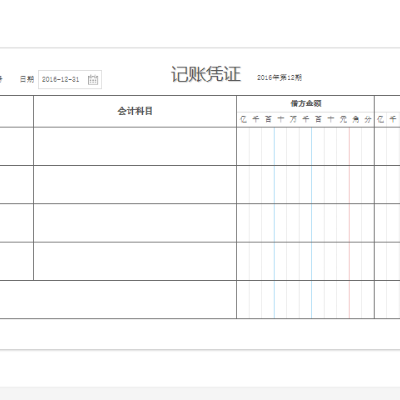400x400 pixels.
Task: Select the 记账凭证 title text
Action: coord(206,74)
